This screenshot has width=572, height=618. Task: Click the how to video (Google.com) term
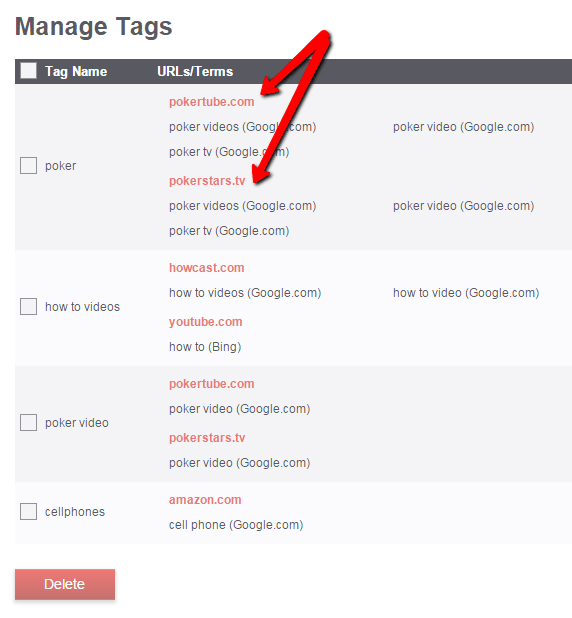[466, 293]
